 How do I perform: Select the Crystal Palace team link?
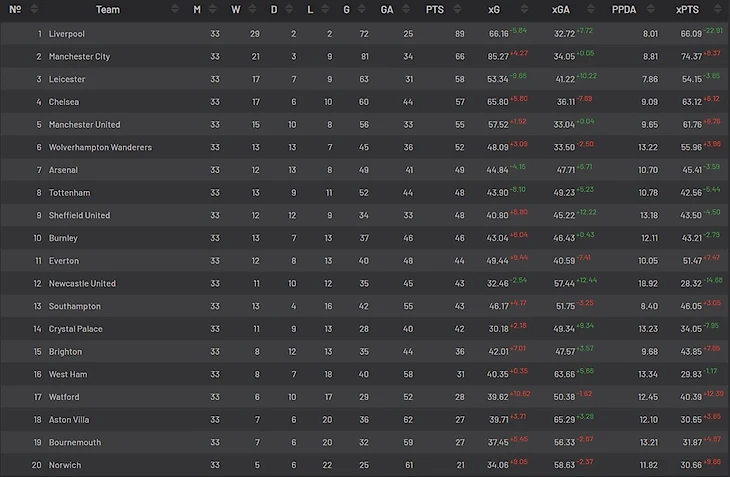pyautogui.click(x=76, y=329)
